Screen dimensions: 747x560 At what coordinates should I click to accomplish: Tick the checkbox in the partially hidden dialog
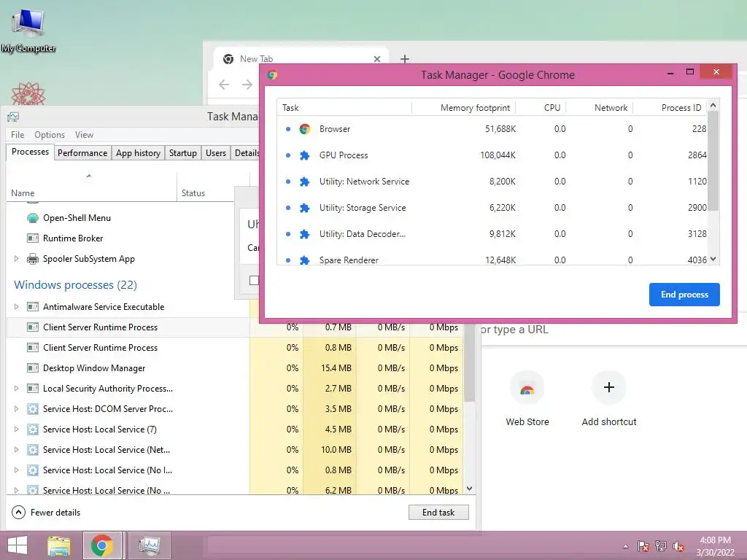pos(254,280)
